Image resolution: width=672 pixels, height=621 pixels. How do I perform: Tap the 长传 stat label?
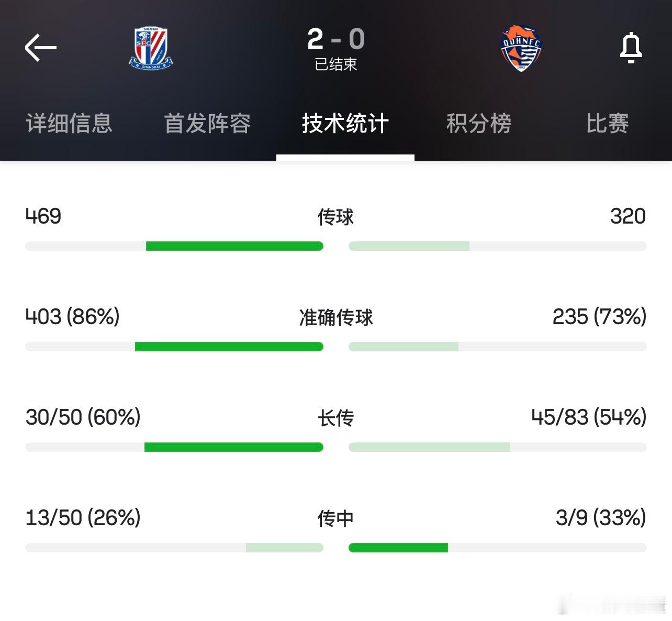(335, 418)
